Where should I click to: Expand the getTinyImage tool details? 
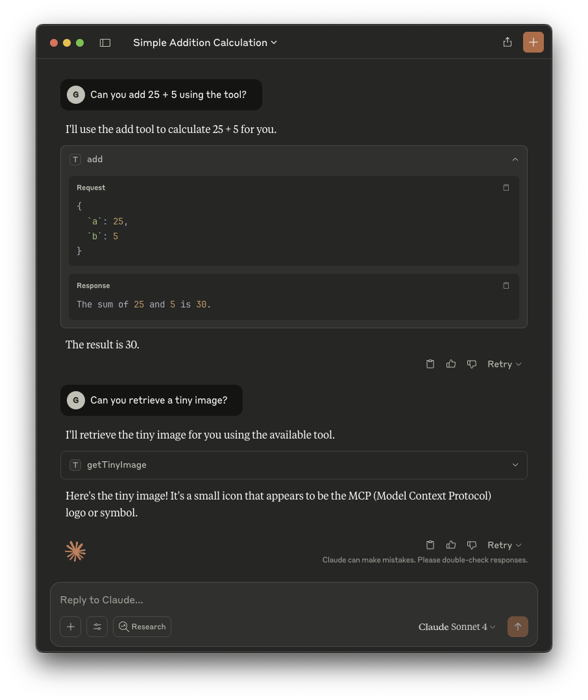[x=515, y=465]
